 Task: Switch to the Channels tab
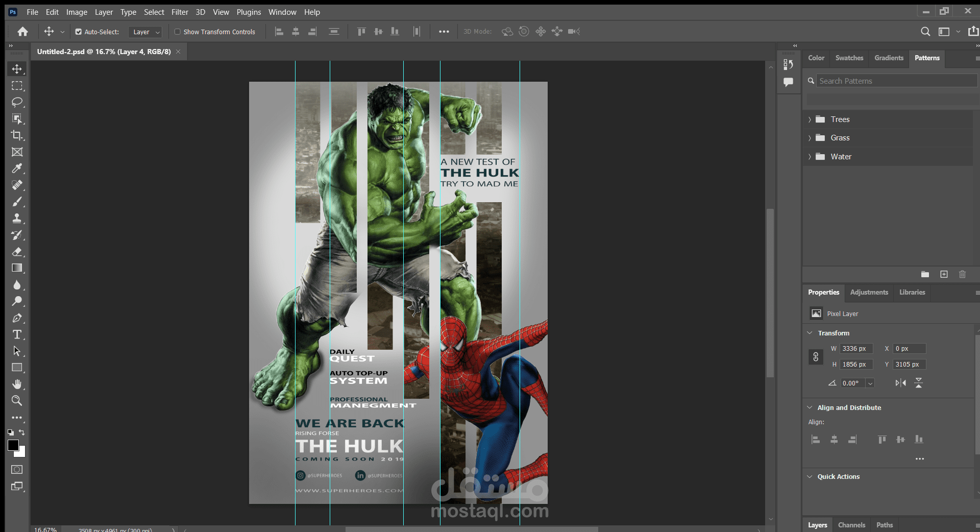click(851, 525)
